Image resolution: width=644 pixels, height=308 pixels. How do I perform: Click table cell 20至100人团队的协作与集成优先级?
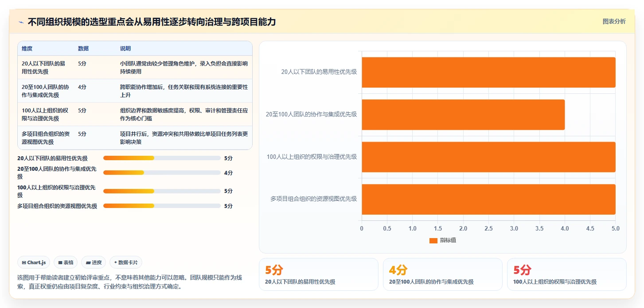tap(45, 91)
